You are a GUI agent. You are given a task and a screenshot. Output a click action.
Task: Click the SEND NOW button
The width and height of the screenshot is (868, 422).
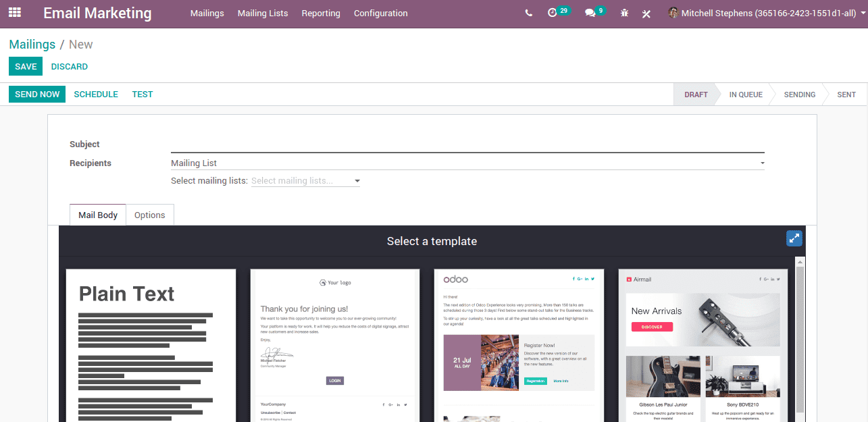point(37,95)
